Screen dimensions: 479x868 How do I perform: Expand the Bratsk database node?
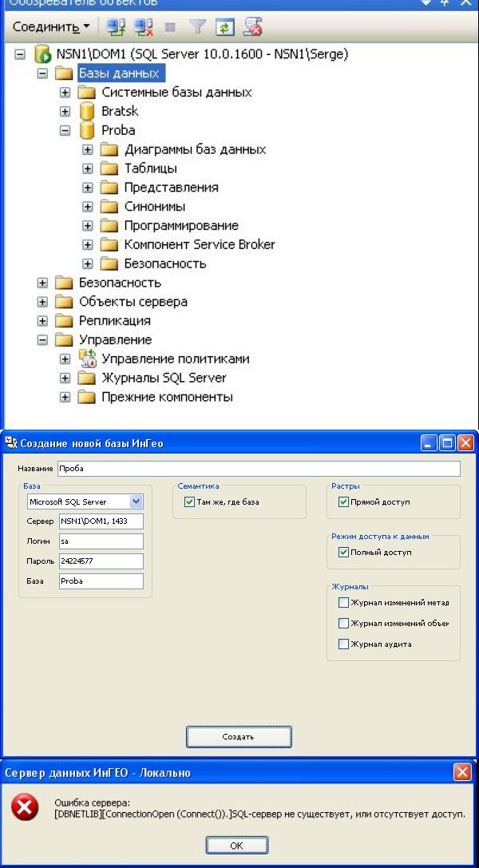pyautogui.click(x=65, y=111)
